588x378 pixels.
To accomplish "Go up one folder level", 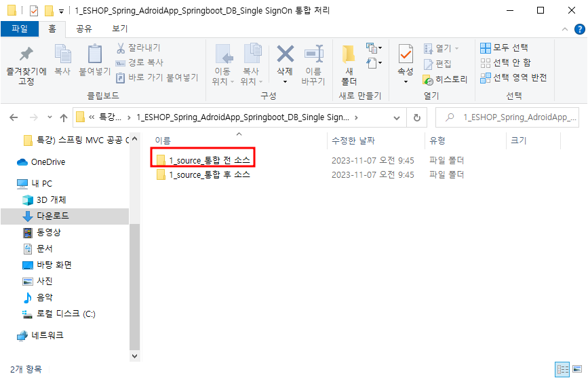I will pos(64,118).
